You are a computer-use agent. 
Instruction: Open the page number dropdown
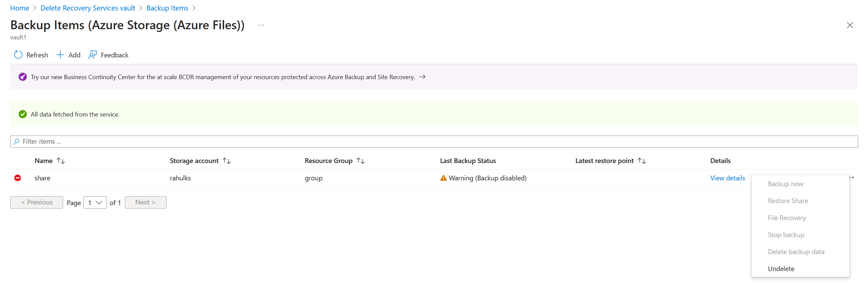pos(95,203)
